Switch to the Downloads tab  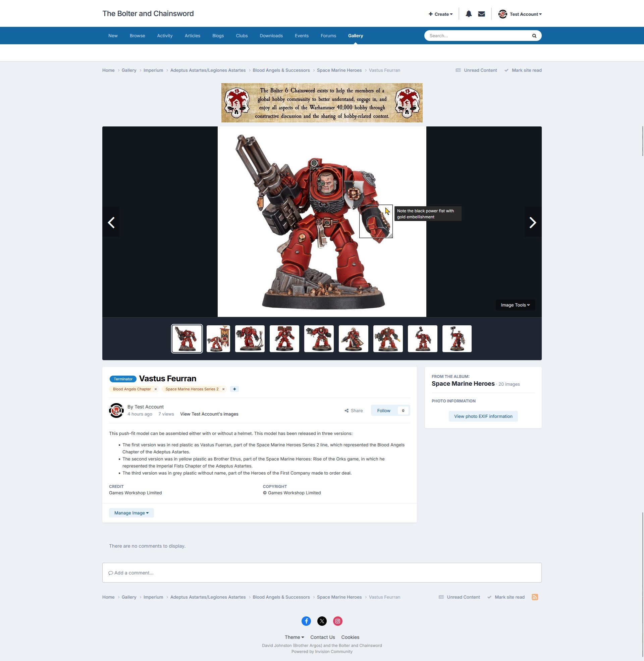271,36
